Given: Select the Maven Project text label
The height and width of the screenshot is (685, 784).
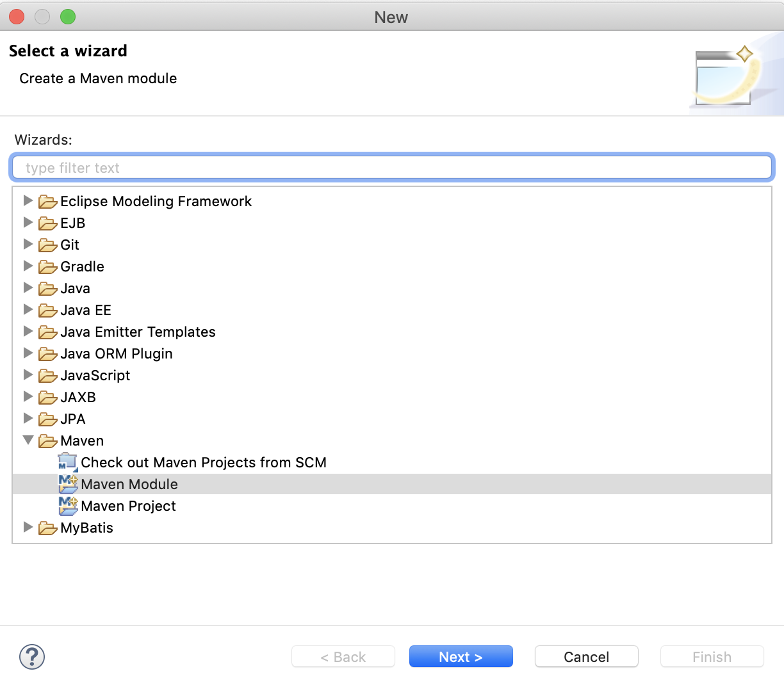Looking at the screenshot, I should [128, 506].
